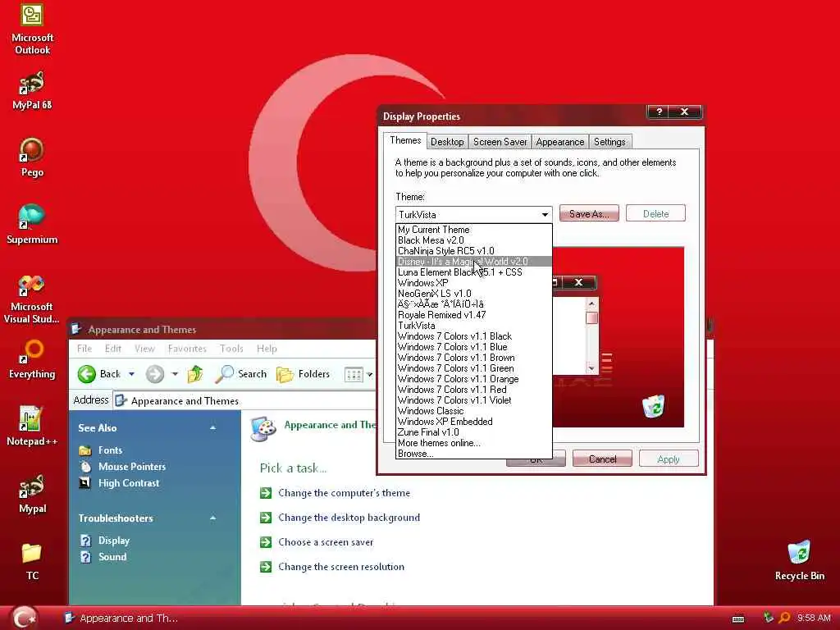Click the Views toolbar icon

pyautogui.click(x=354, y=374)
